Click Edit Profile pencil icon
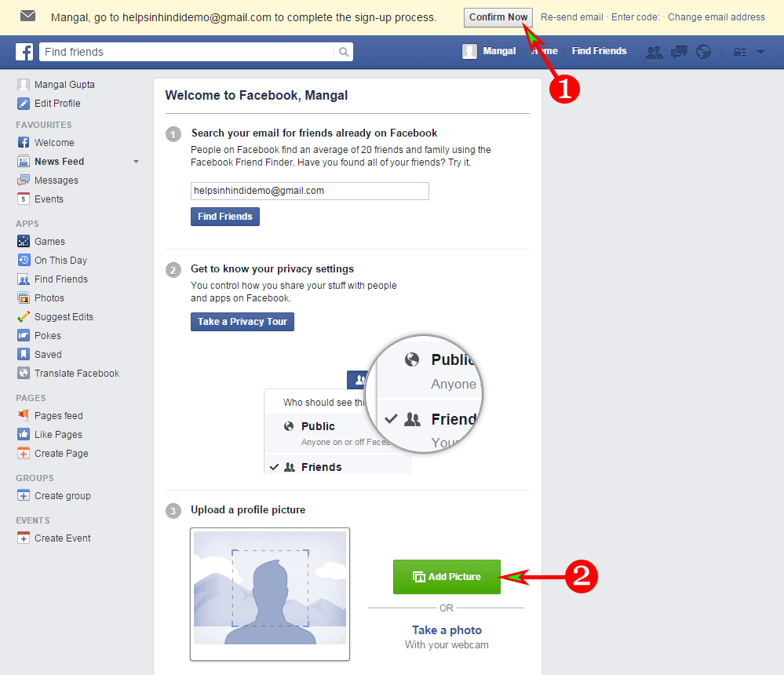The width and height of the screenshot is (784, 675). pos(24,104)
